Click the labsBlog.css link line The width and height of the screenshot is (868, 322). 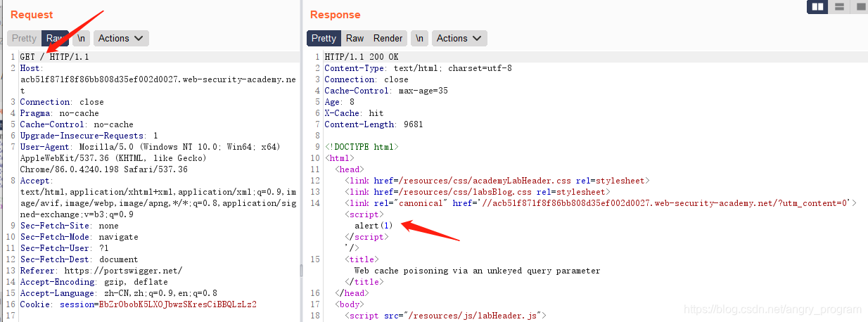coord(477,192)
